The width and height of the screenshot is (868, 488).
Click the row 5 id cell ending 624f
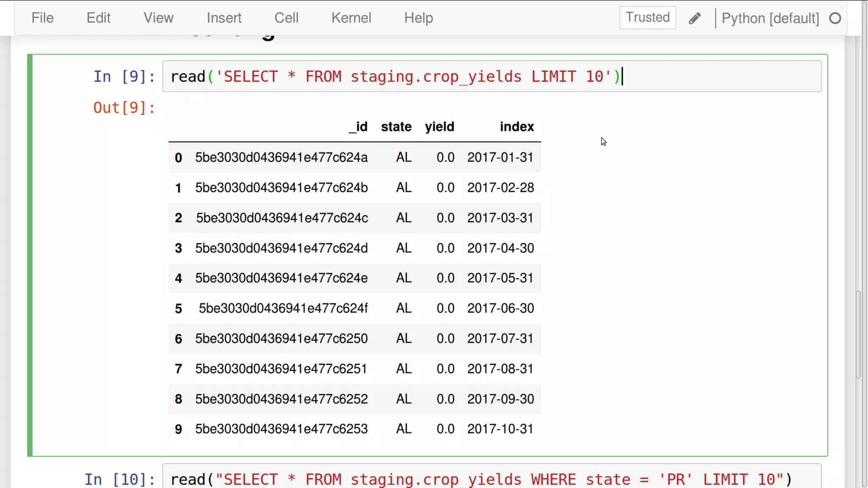[283, 308]
